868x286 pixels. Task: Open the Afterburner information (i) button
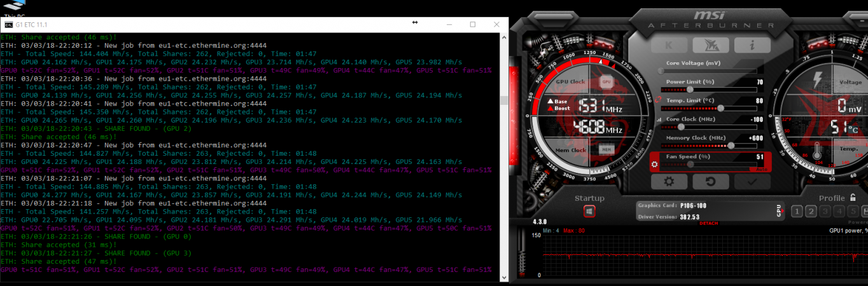click(x=752, y=45)
